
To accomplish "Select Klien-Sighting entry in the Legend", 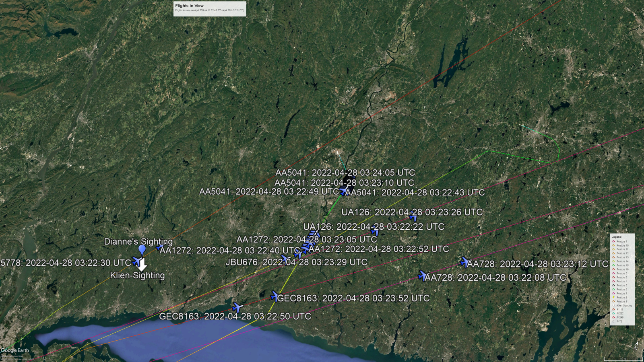I will pyautogui.click(x=624, y=306).
